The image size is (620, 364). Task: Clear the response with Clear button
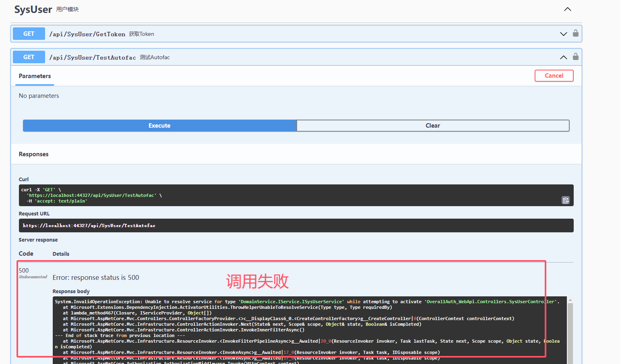(432, 126)
